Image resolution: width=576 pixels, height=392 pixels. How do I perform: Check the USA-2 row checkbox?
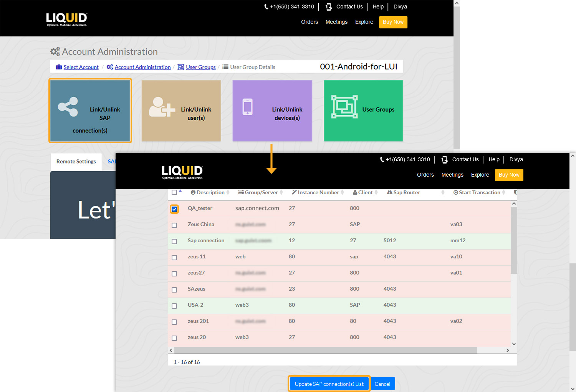[174, 306]
